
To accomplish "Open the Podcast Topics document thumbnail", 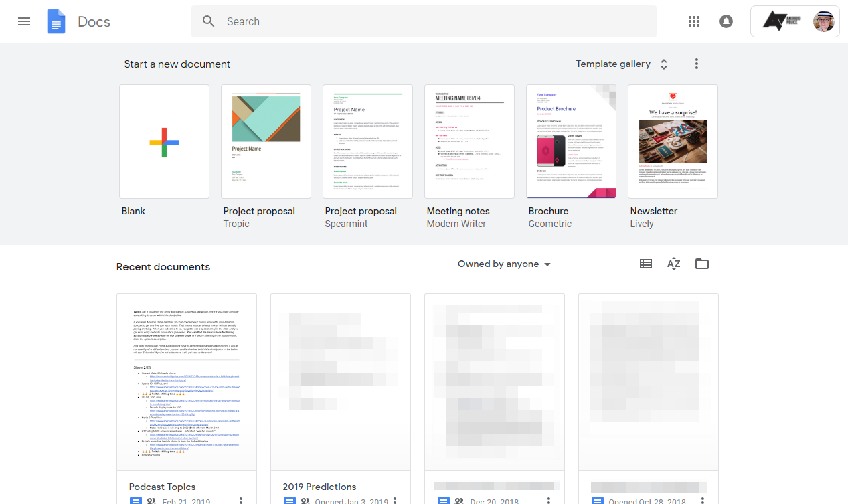I will coord(187,380).
